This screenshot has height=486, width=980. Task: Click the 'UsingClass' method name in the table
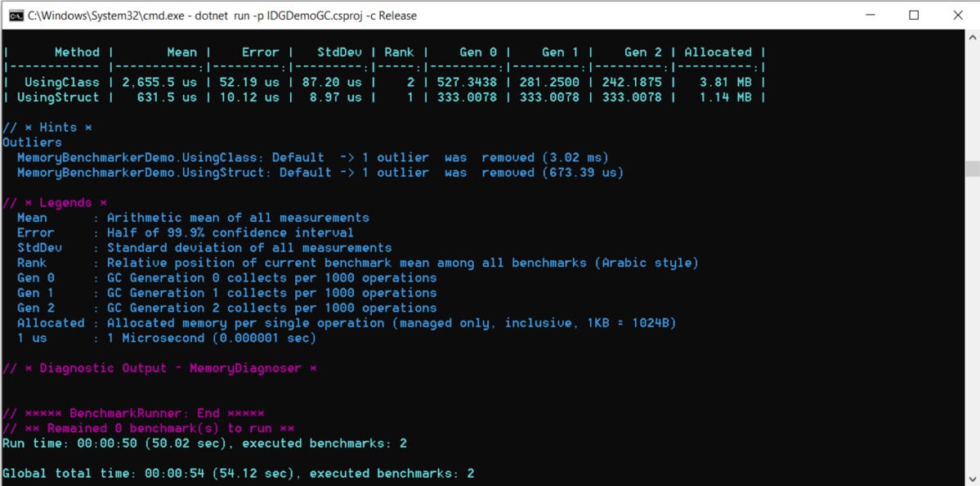(62, 83)
